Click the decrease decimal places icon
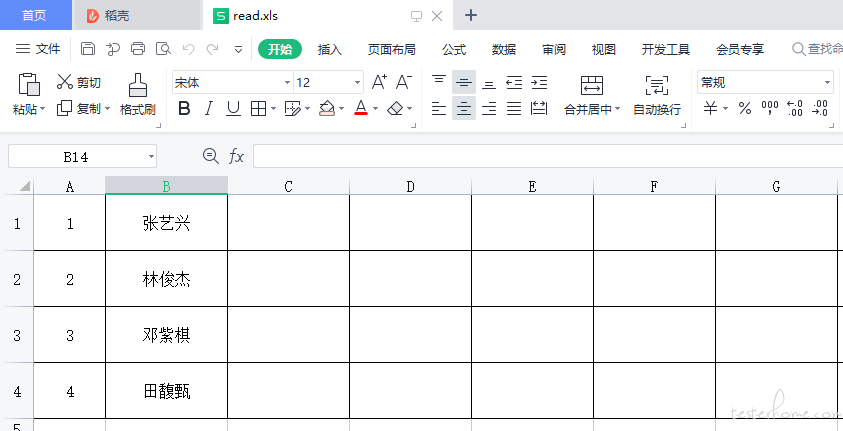843x431 pixels. pos(820,108)
